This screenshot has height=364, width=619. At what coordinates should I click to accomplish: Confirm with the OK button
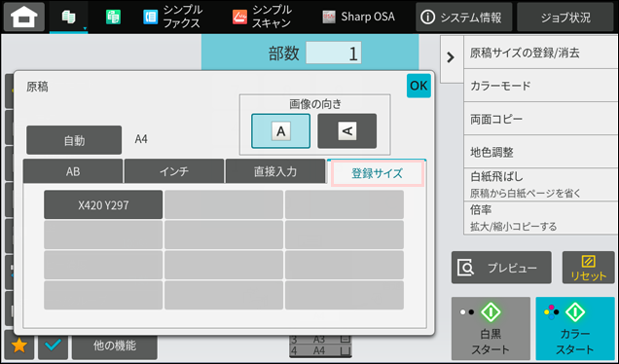[x=419, y=86]
